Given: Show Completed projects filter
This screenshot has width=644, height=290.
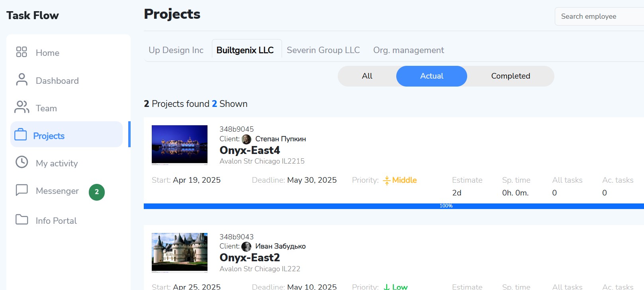Looking at the screenshot, I should pos(511,76).
